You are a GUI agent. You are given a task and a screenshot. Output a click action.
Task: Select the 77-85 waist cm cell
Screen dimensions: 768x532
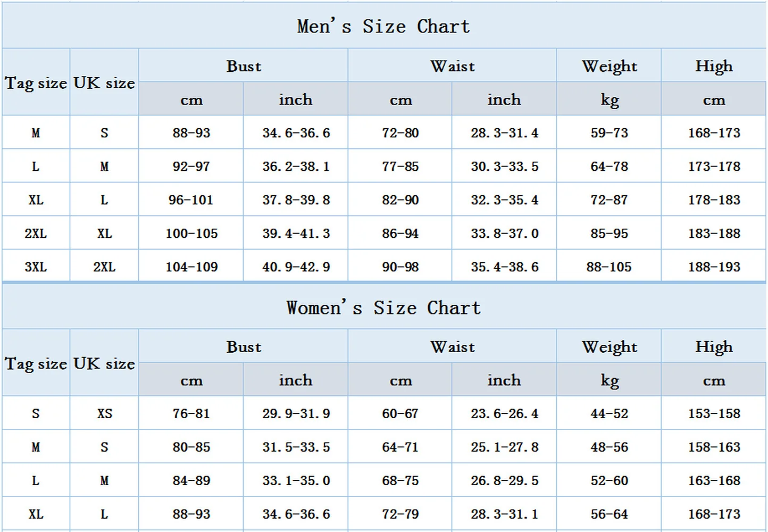(400, 167)
